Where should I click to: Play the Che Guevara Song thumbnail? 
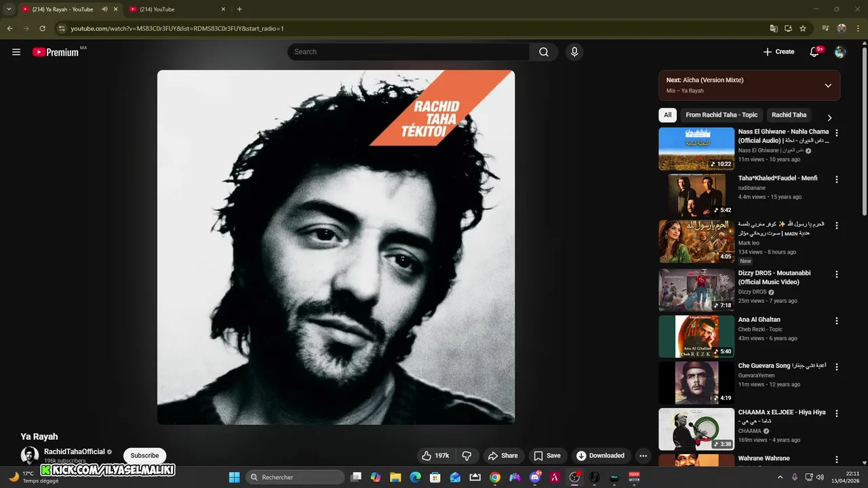point(696,382)
